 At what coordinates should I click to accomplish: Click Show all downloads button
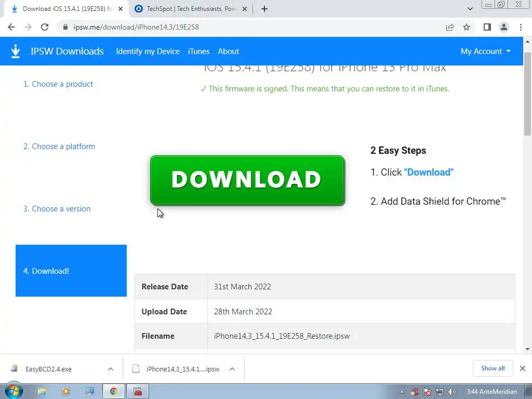(x=493, y=368)
